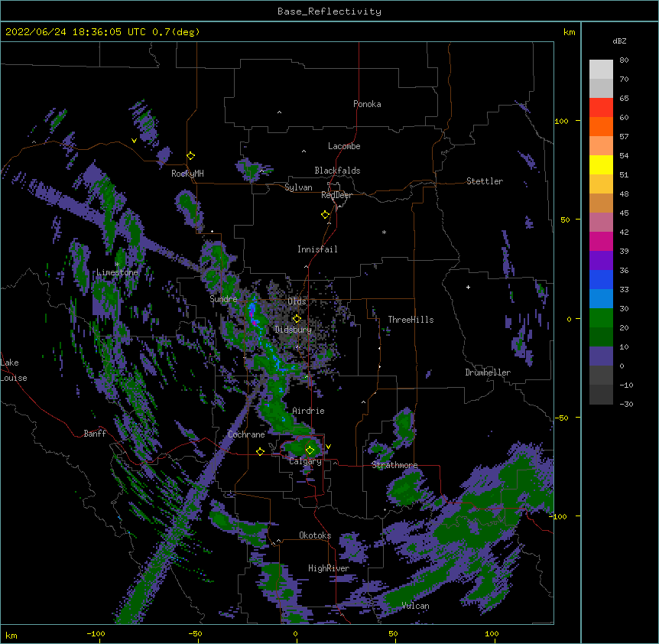Click the km unit label at bottom left
This screenshot has width=659, height=644.
11,635
